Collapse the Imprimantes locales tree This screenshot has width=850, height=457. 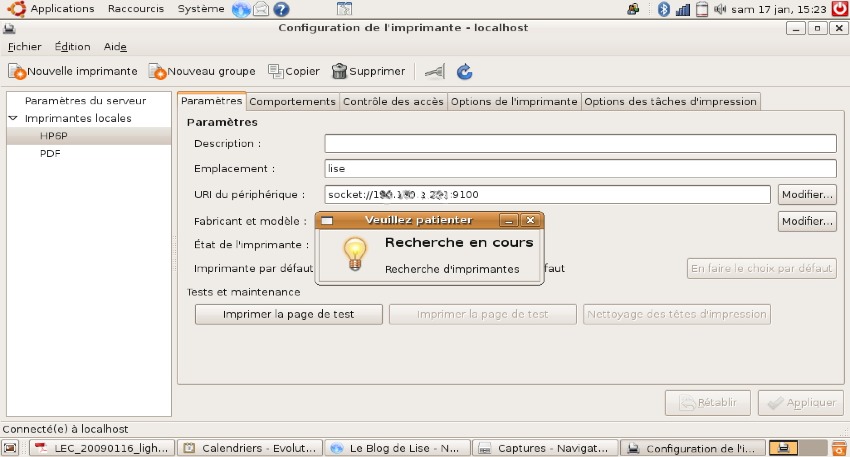14,118
